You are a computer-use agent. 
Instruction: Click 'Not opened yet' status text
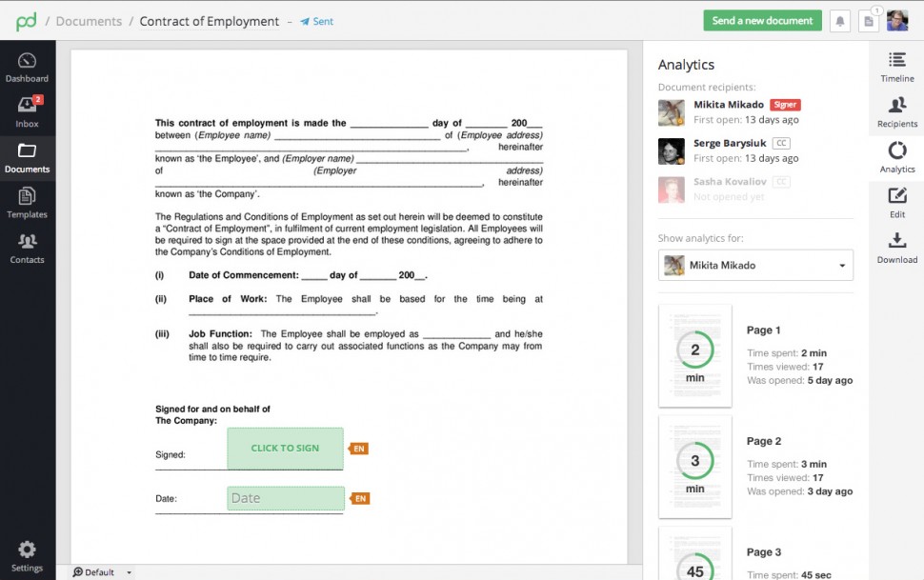(729, 197)
